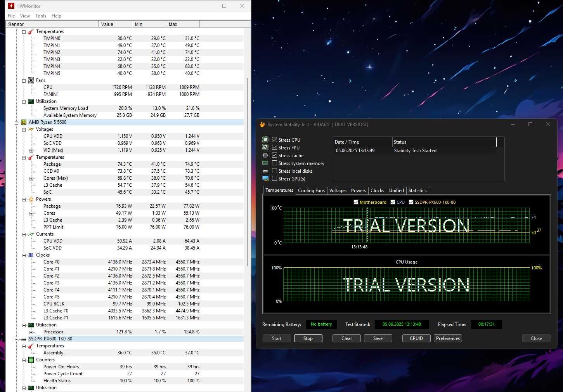The height and width of the screenshot is (392, 563).
Task: Click the Close button in AIDA64
Action: (536, 338)
